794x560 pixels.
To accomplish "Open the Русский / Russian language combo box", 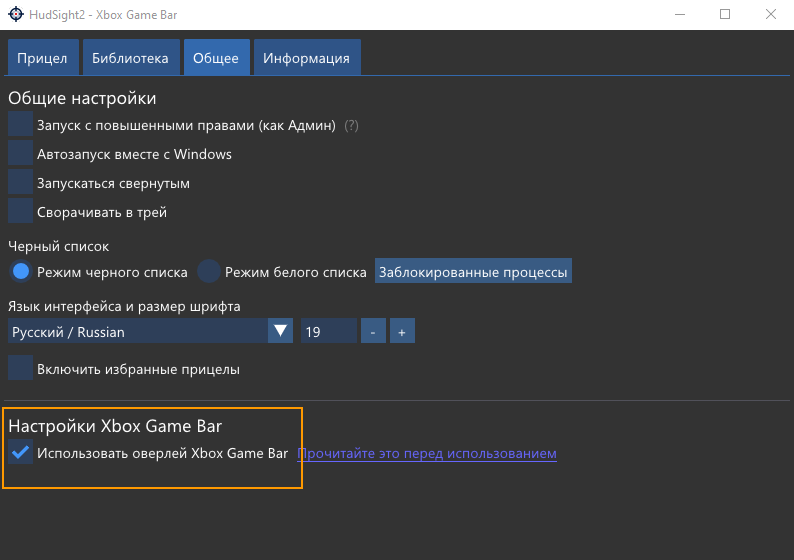I will pyautogui.click(x=150, y=331).
